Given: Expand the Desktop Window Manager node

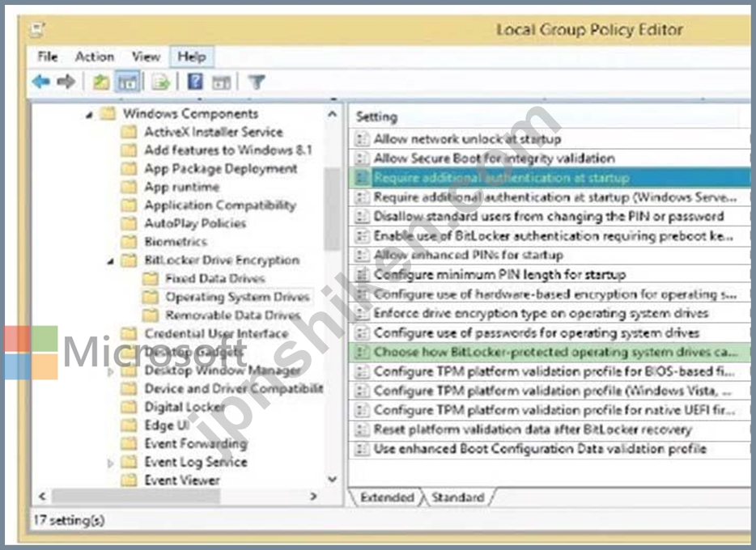Looking at the screenshot, I should coord(110,370).
